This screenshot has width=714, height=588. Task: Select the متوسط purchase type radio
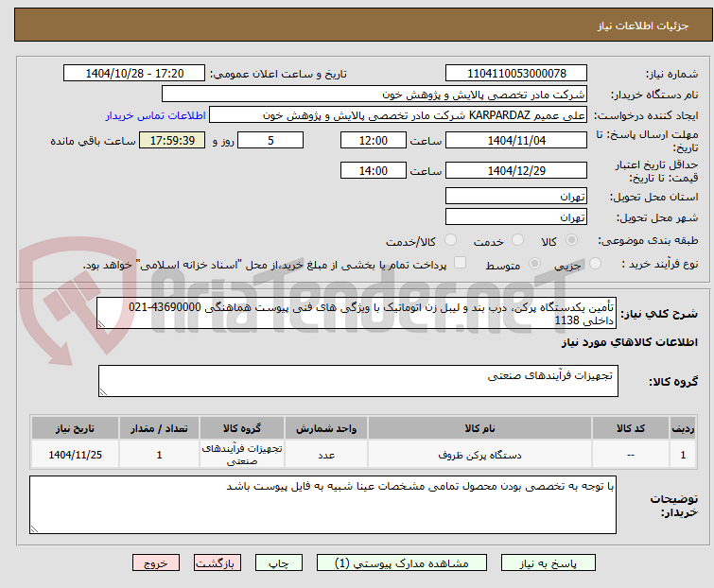[x=534, y=264]
